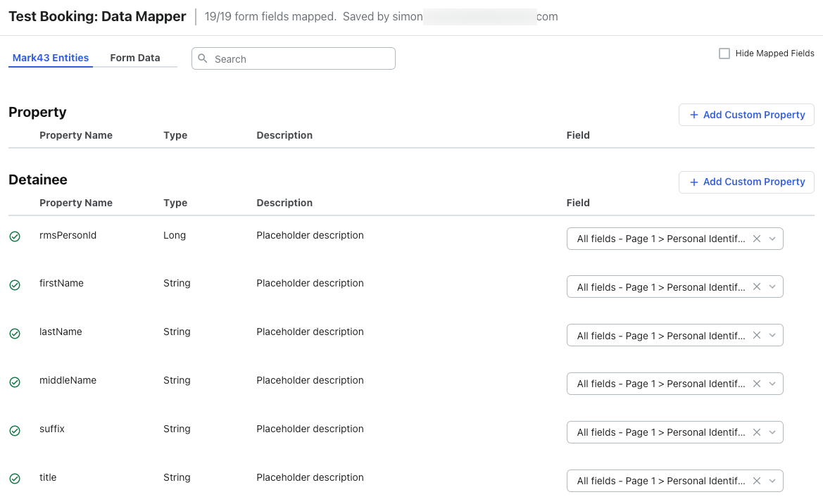Open the firstName field dropdown
The image size is (823, 504).
(773, 286)
